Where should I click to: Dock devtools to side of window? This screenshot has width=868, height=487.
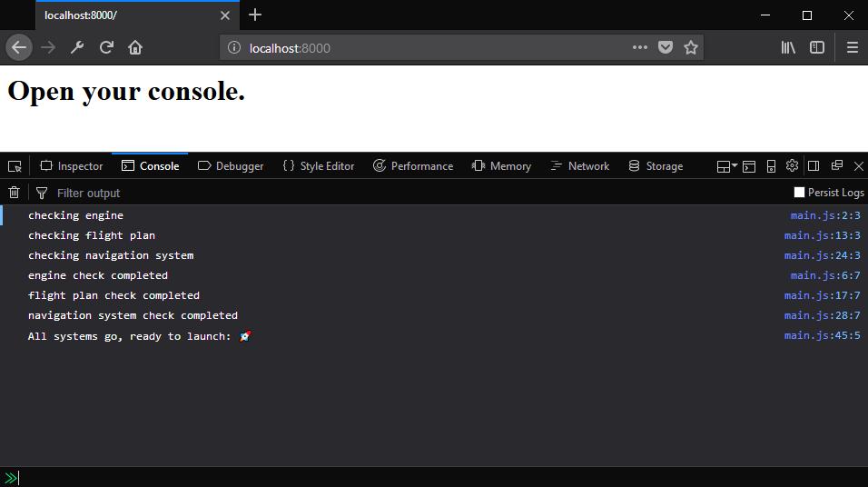[814, 166]
